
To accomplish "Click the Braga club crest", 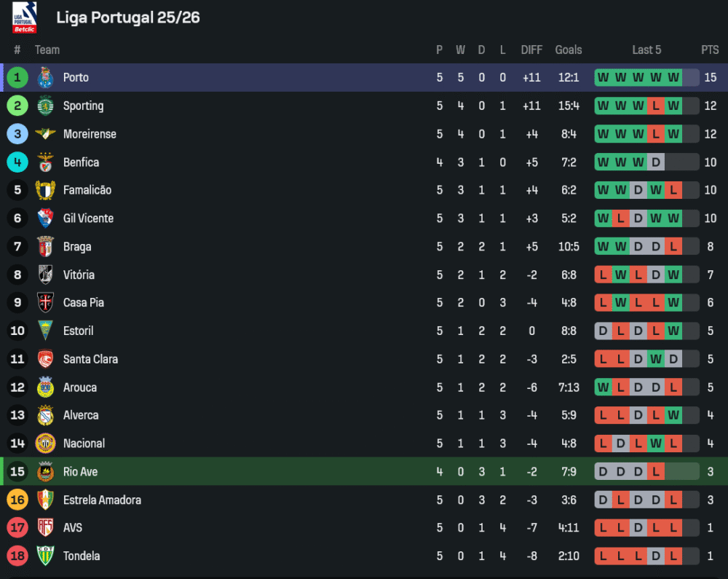I will (x=45, y=247).
